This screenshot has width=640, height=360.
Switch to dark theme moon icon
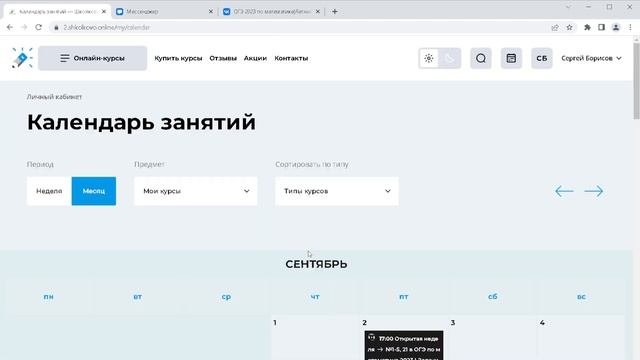pyautogui.click(x=450, y=58)
